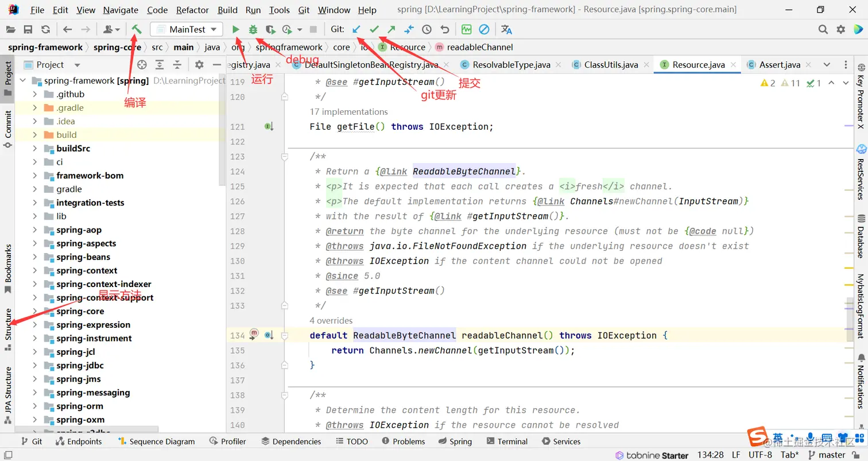Click the master branch widget in status bar
Viewport: 868px width, 461px height.
[826, 455]
